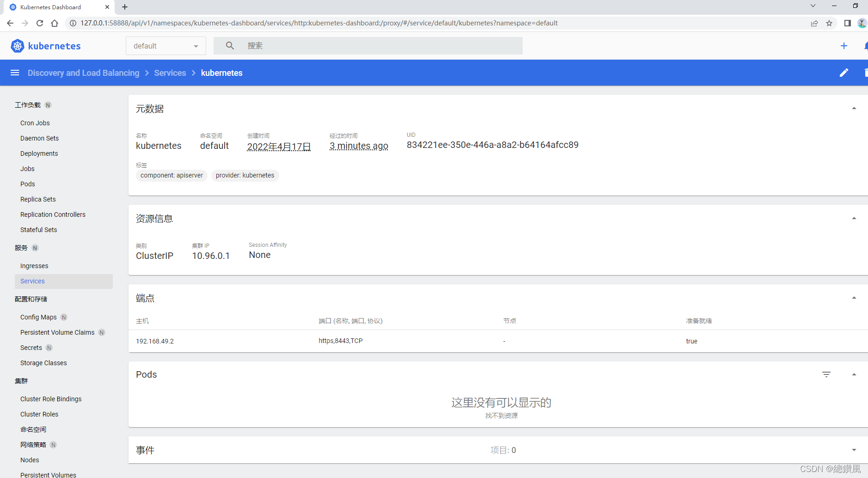
Task: Collapse the 端点 section
Action: [853, 297]
